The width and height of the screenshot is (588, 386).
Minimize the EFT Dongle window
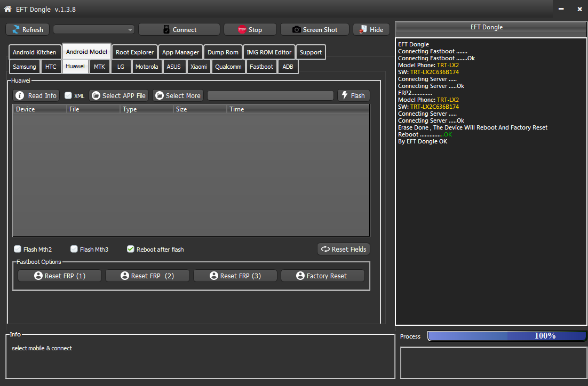[561, 9]
